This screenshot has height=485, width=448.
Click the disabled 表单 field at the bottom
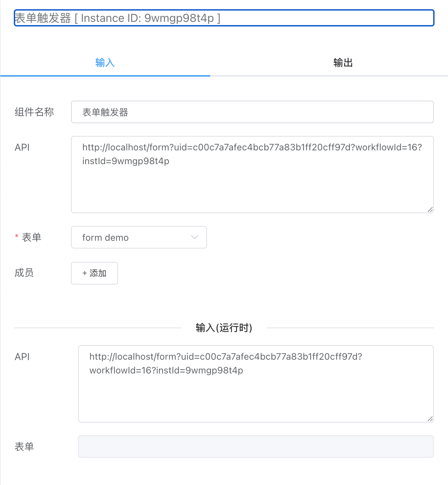[255, 447]
